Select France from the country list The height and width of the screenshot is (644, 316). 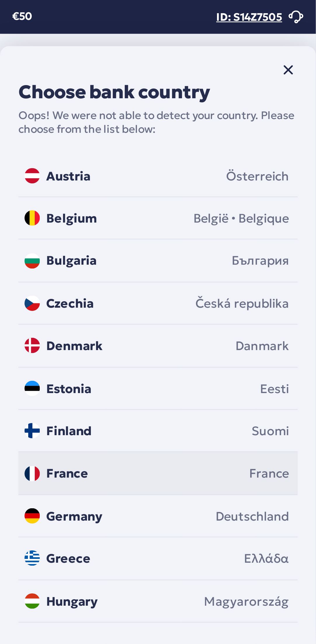(x=158, y=473)
